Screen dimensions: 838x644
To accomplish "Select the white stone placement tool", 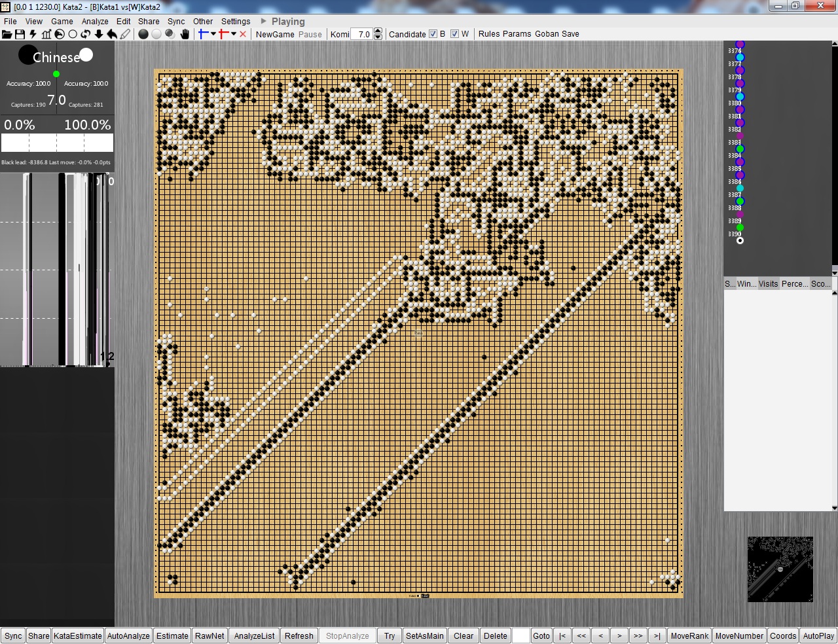I will click(156, 34).
